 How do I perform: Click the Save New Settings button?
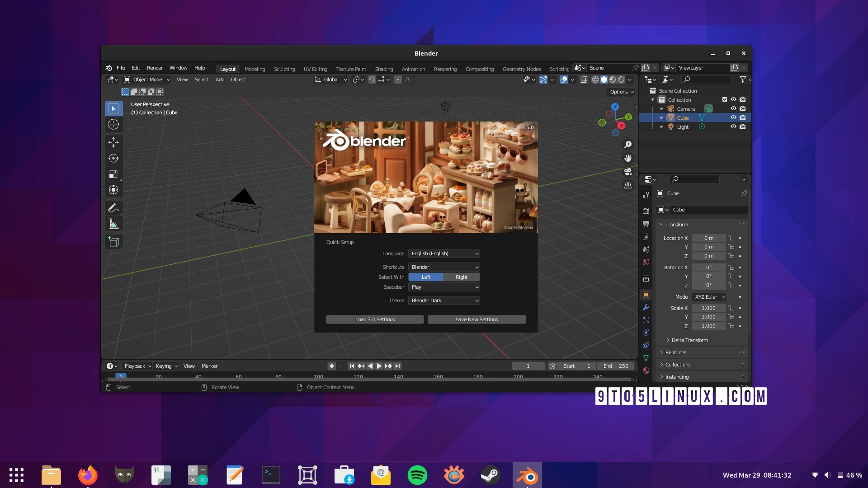tap(476, 319)
